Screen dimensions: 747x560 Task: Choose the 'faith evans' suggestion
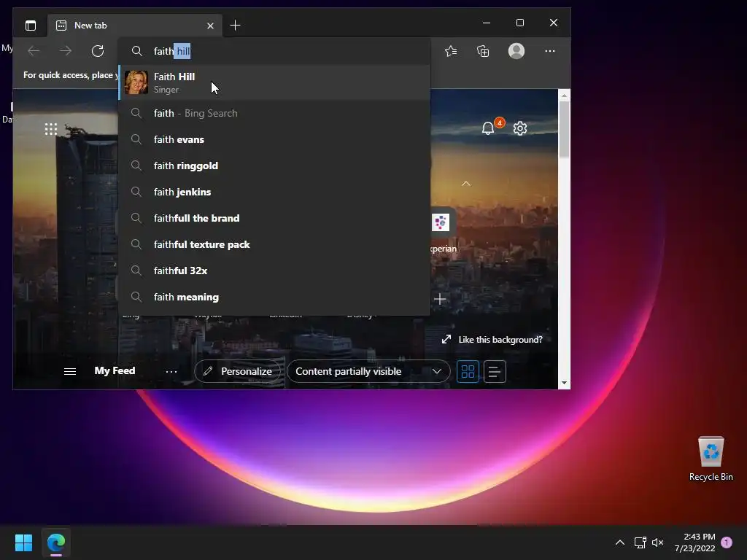(274, 139)
